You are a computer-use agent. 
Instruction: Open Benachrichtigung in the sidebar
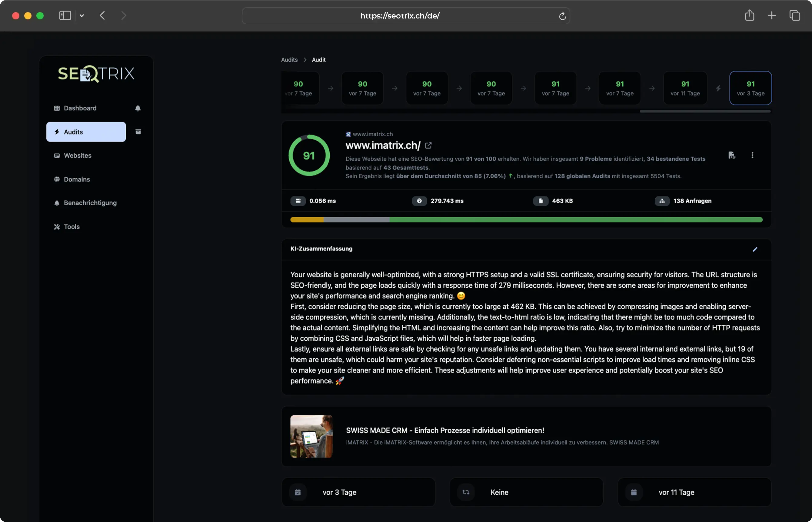[x=90, y=203]
